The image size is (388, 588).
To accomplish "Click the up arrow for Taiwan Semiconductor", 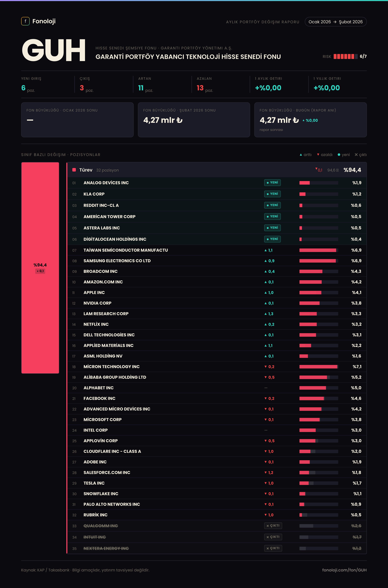I will tap(265, 250).
